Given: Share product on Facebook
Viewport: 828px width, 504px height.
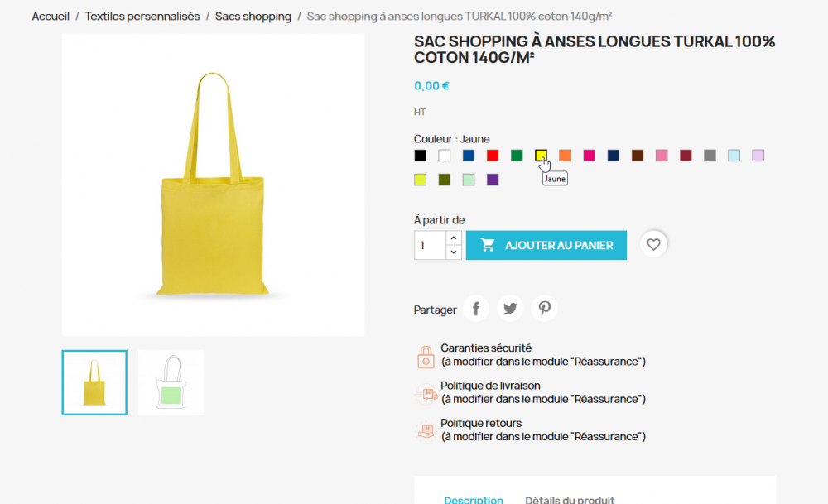Looking at the screenshot, I should [476, 310].
